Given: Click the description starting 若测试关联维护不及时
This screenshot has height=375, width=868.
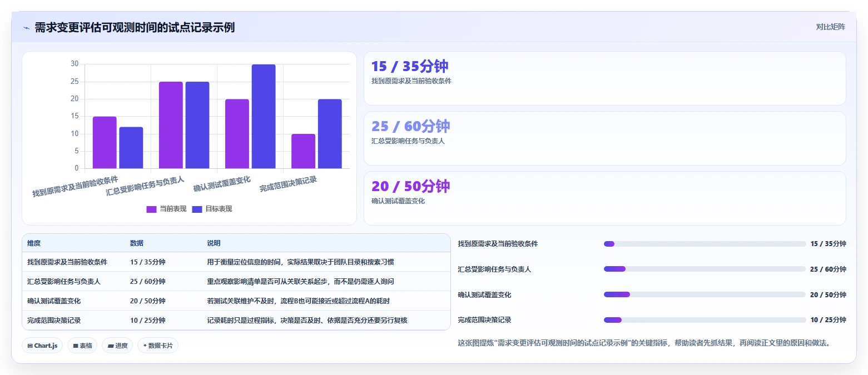Looking at the screenshot, I should 298,301.
